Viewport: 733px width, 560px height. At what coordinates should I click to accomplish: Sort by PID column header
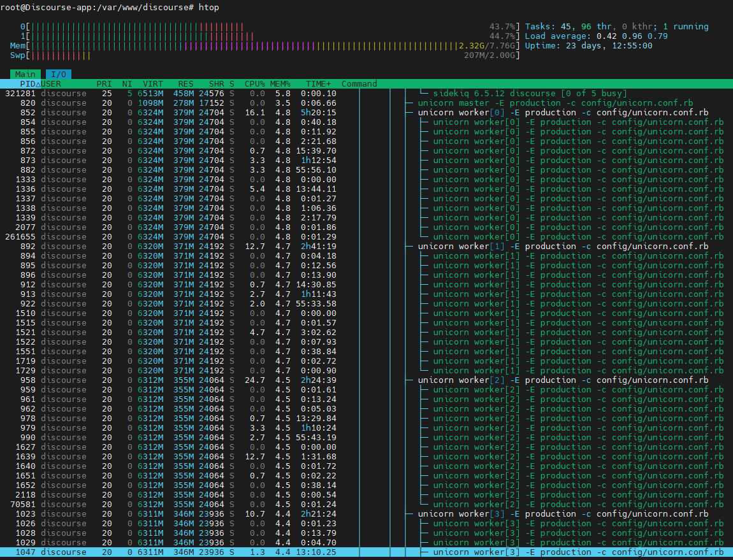coord(28,84)
